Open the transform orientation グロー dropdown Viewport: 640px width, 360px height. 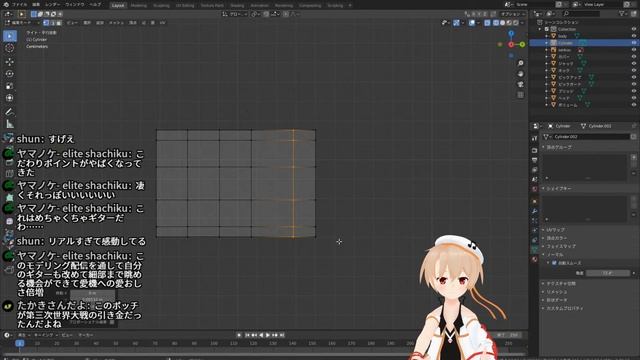tap(236, 14)
